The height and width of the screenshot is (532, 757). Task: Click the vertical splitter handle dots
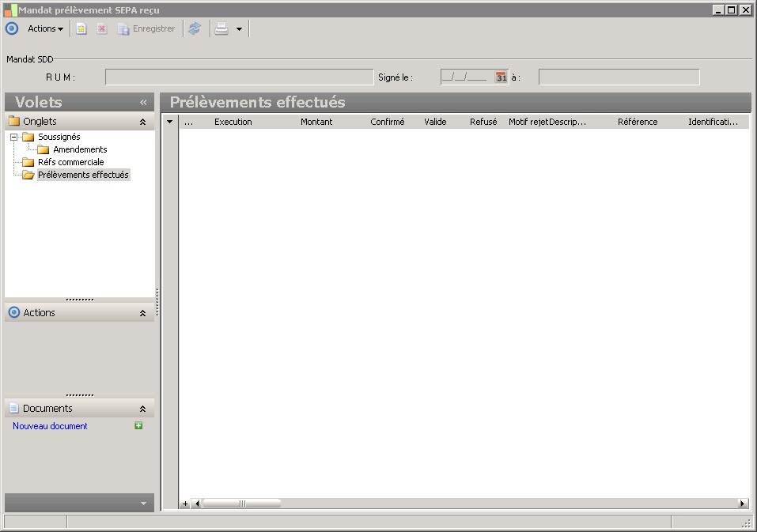click(157, 302)
